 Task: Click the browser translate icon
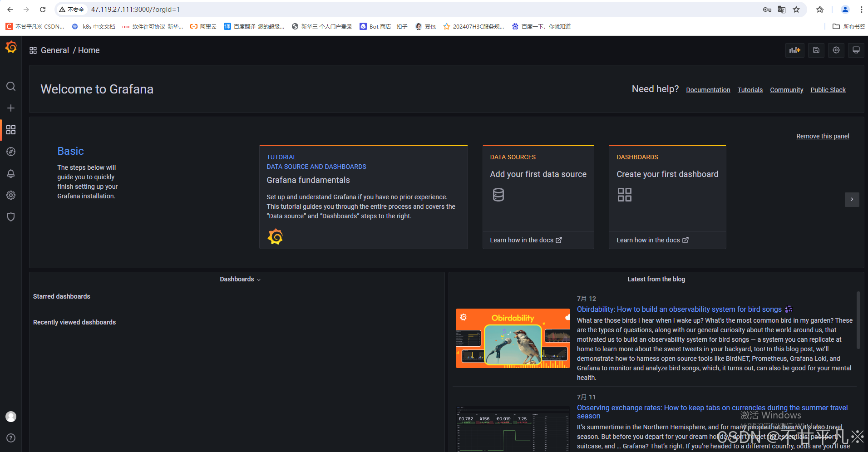782,10
